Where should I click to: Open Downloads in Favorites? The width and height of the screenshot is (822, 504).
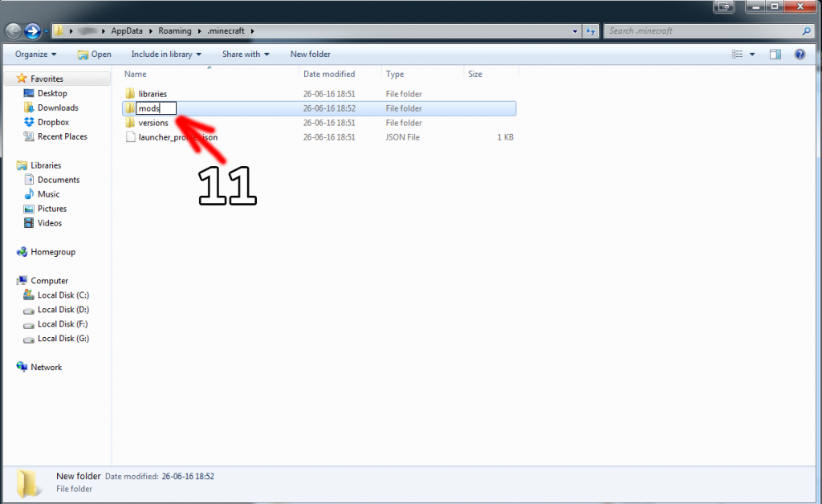point(58,108)
